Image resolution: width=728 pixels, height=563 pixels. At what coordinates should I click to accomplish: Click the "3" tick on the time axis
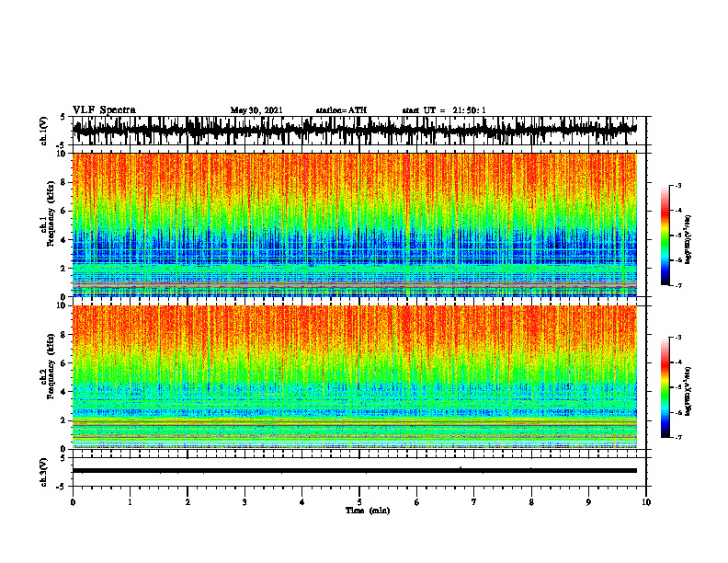pyautogui.click(x=245, y=502)
